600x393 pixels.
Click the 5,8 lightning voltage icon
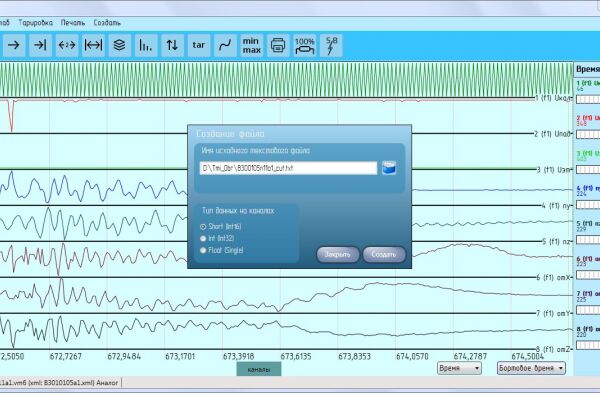pos(331,45)
